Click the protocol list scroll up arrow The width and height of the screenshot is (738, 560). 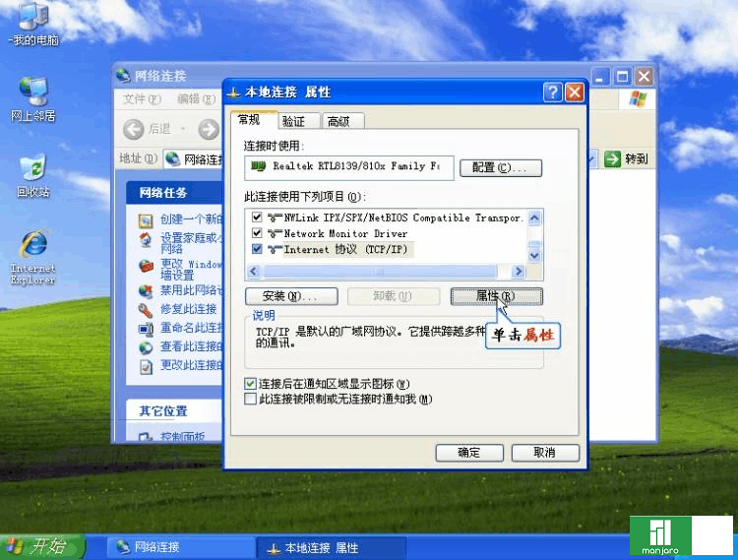pyautogui.click(x=534, y=218)
